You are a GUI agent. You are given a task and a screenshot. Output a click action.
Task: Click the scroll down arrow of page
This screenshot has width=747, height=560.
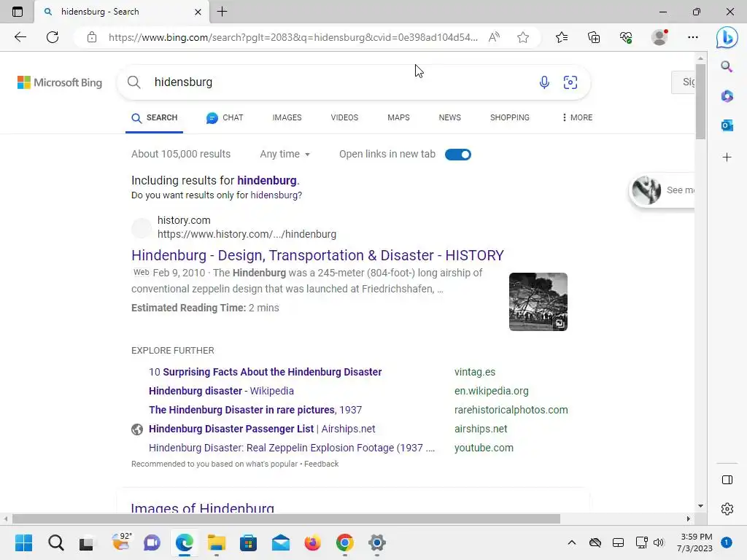tap(700, 506)
